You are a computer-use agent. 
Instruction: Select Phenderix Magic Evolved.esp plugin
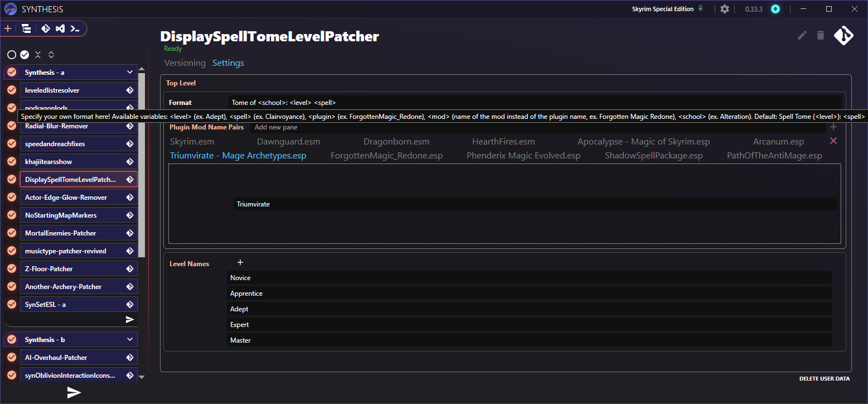pyautogui.click(x=523, y=156)
